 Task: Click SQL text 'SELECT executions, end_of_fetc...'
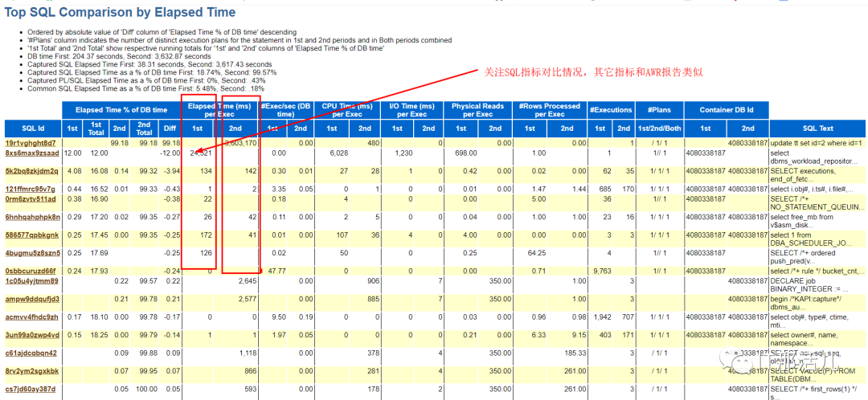click(x=805, y=175)
